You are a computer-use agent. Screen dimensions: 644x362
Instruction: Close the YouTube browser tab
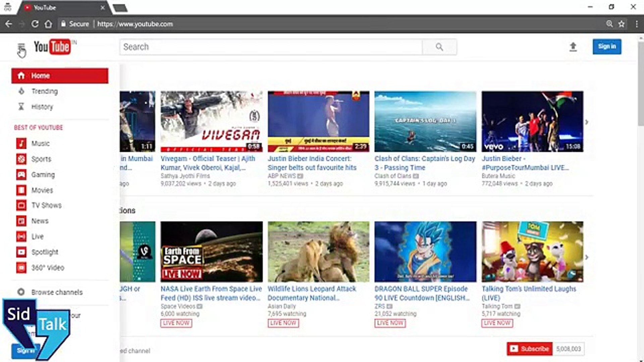[x=103, y=7]
